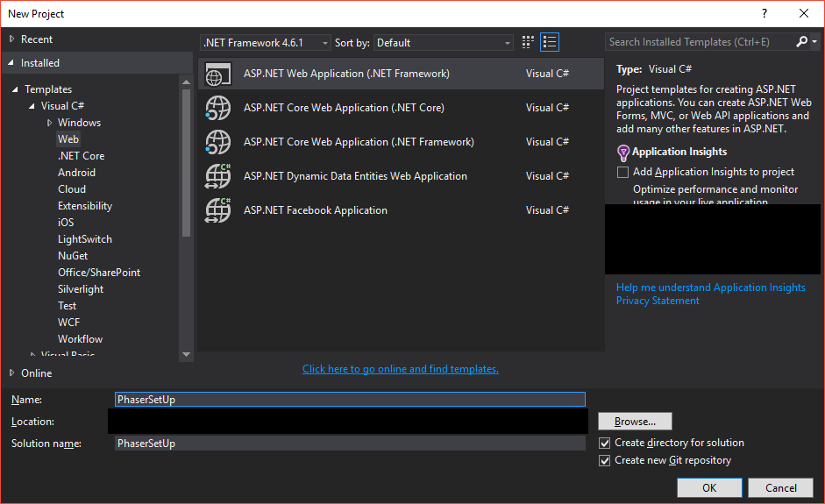Uncheck Create new Git repository
The width and height of the screenshot is (825, 504).
(605, 461)
